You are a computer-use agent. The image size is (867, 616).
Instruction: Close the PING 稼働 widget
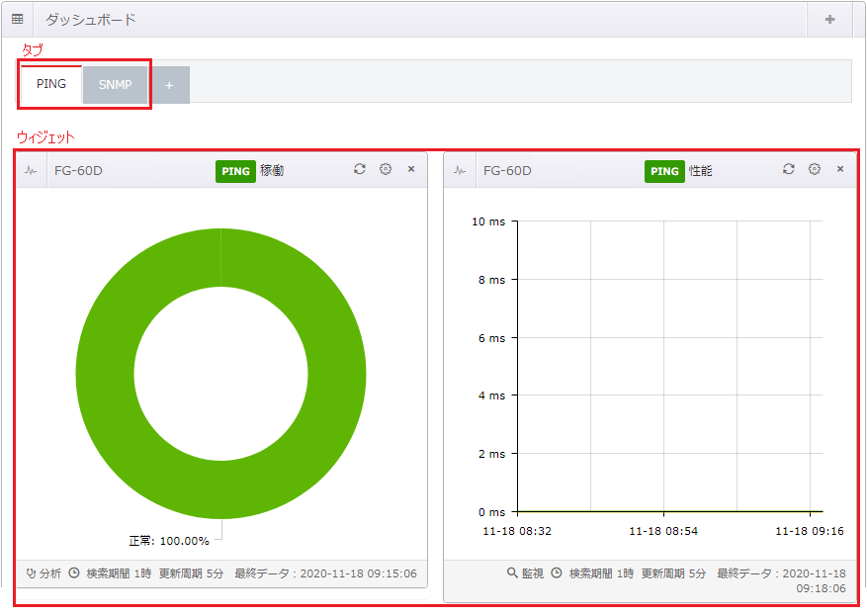[411, 169]
